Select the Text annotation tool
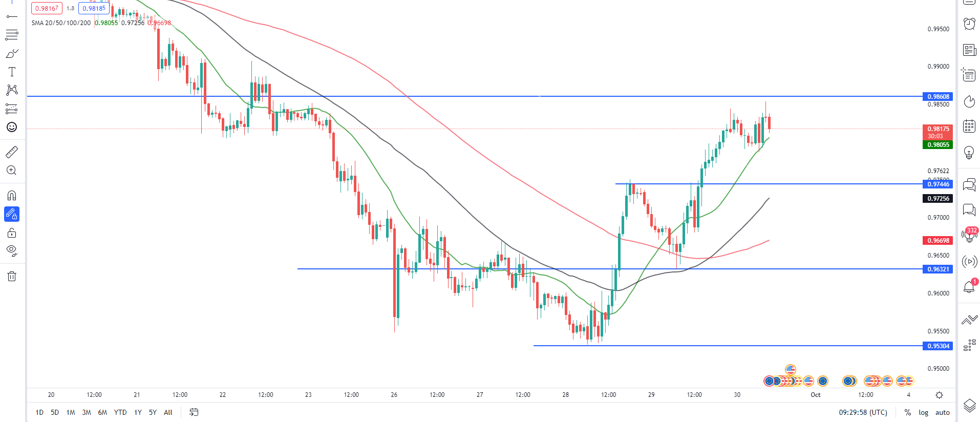The width and height of the screenshot is (980, 422). (12, 72)
